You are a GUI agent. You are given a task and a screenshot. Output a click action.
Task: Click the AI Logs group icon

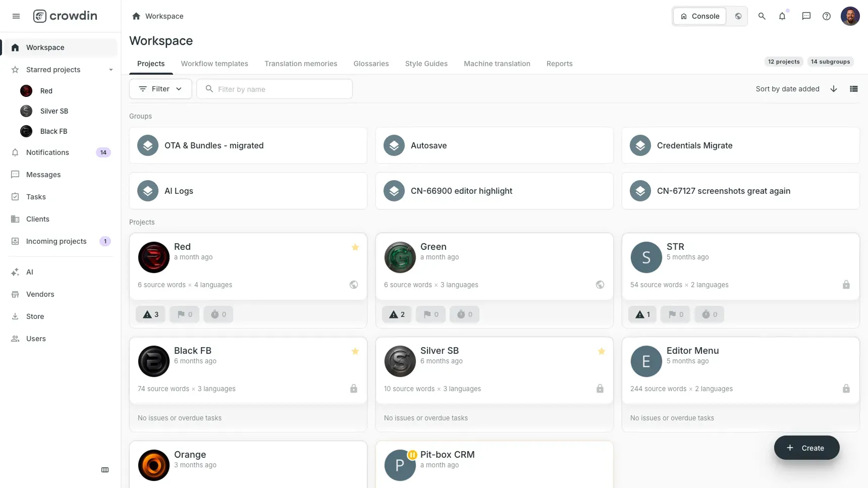[148, 191]
